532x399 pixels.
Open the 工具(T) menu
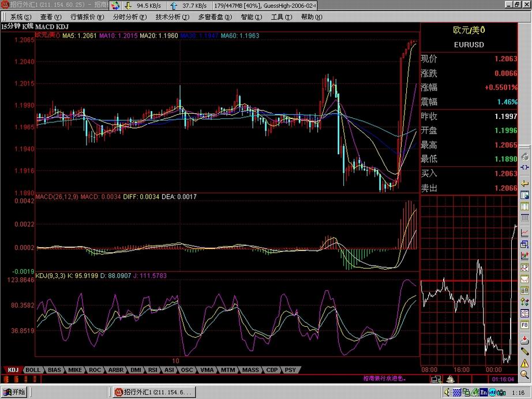(x=280, y=17)
